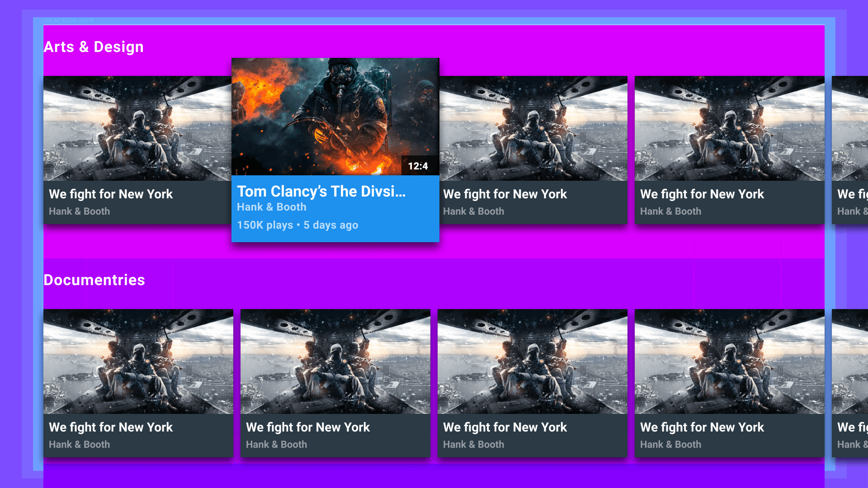Open the second card in the Documentries row
The width and height of the screenshot is (868, 488).
335,383
